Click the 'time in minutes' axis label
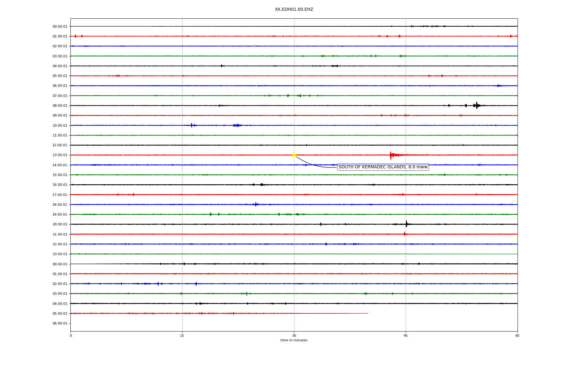 click(x=294, y=340)
